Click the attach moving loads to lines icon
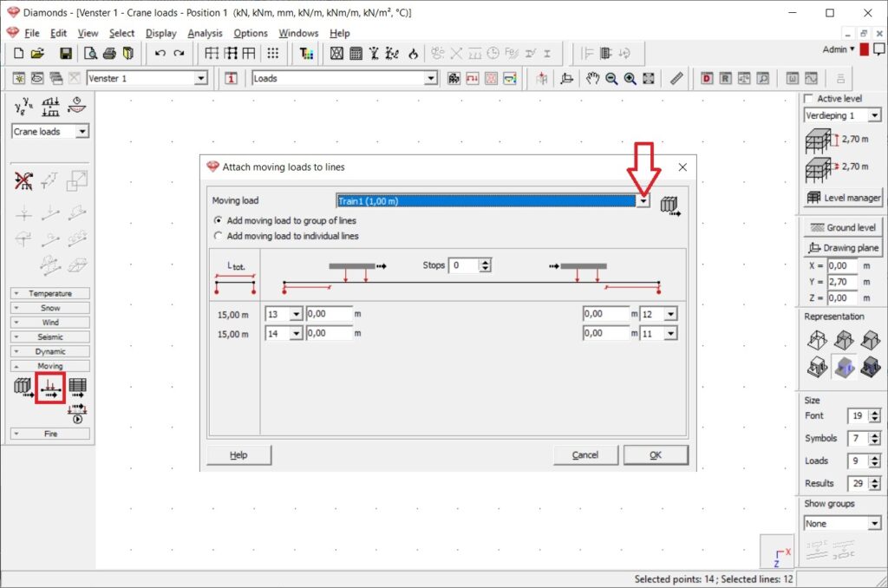This screenshot has width=888, height=588. pos(50,388)
